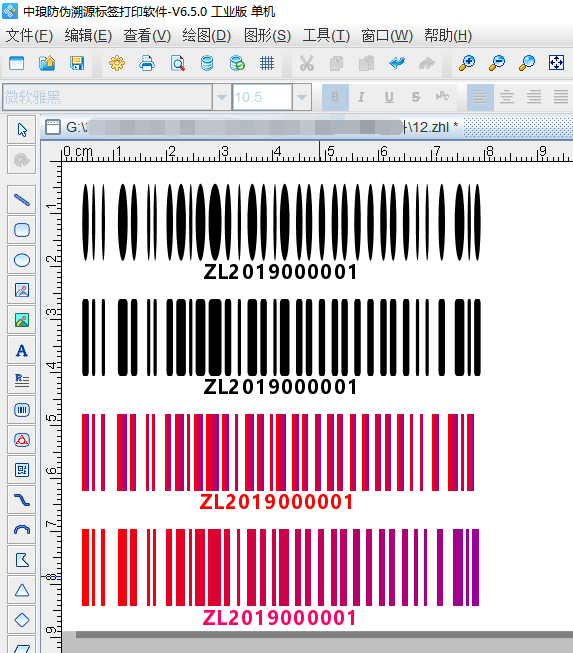Click the 12.zhl document tab
Screen dimensions: 573x653
point(252,127)
